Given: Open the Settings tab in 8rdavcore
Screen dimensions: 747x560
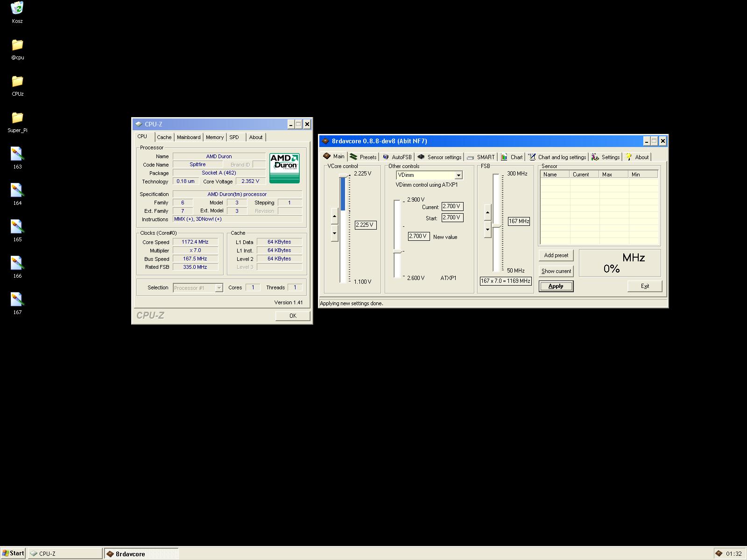Looking at the screenshot, I should click(606, 157).
